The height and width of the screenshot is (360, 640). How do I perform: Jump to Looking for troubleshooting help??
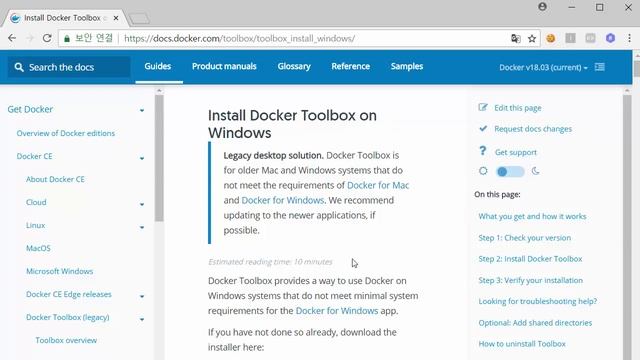coord(538,301)
